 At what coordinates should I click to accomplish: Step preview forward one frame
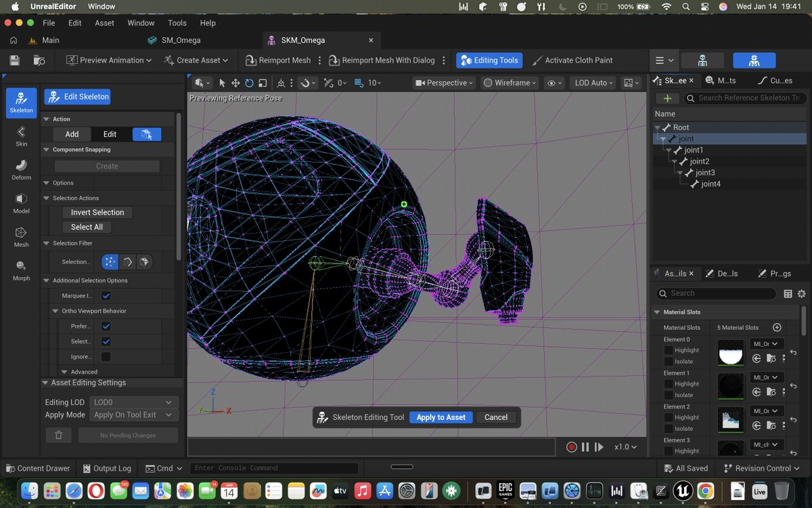click(599, 447)
